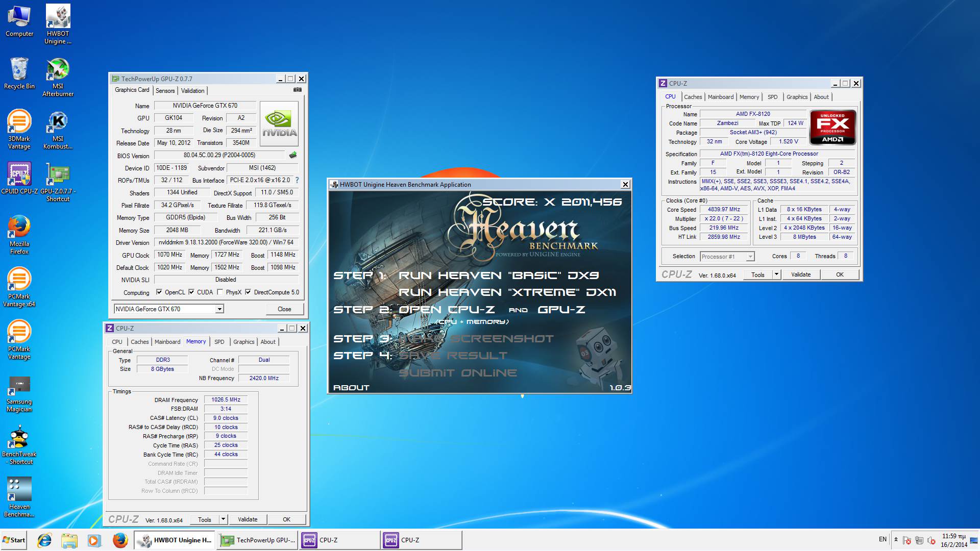Open Mainboard tab in right CPU-Z window
980x551 pixels.
(x=721, y=97)
